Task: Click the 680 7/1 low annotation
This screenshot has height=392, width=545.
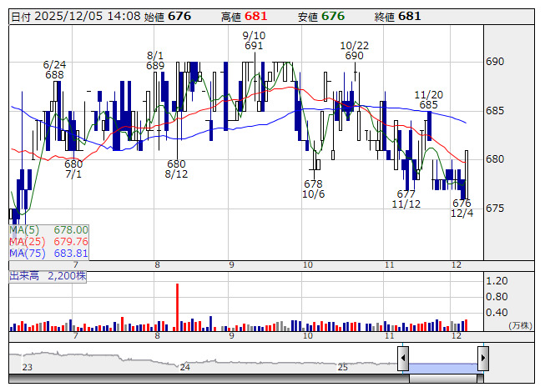Action: pyautogui.click(x=73, y=169)
